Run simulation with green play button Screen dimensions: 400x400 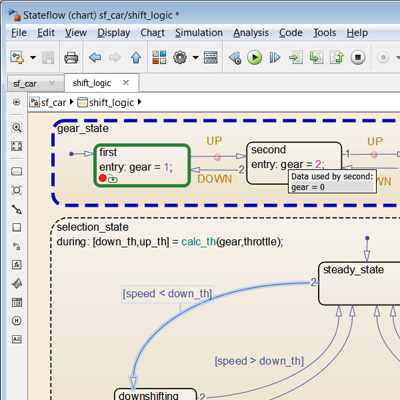(254, 58)
